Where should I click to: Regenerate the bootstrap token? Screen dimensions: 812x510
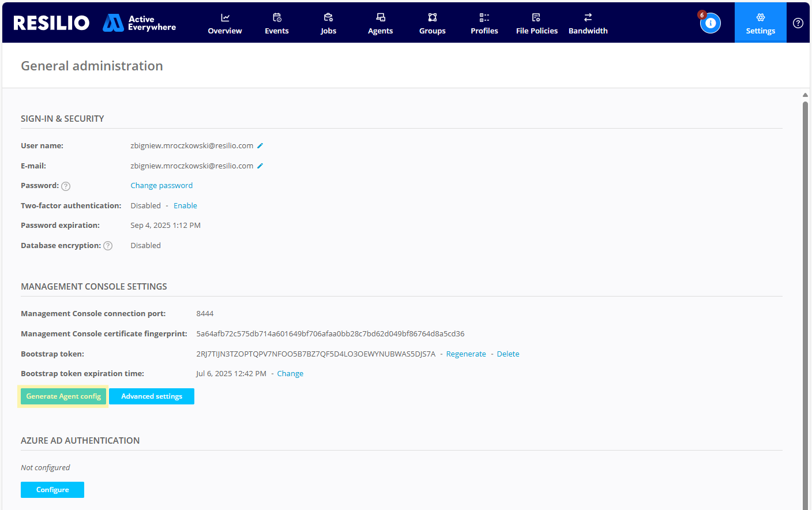466,354
